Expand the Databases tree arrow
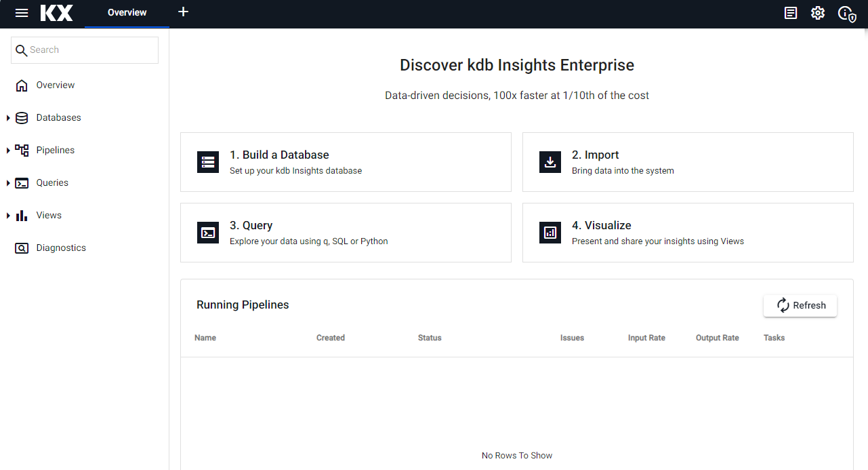 point(8,118)
